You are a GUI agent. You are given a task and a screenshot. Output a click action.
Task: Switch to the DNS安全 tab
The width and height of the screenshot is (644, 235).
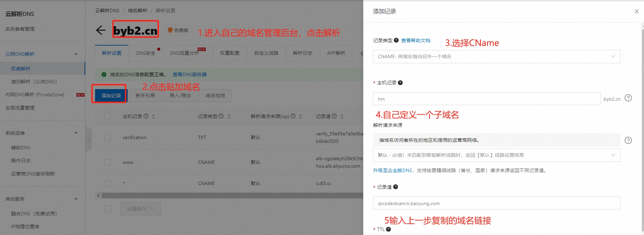(x=146, y=53)
